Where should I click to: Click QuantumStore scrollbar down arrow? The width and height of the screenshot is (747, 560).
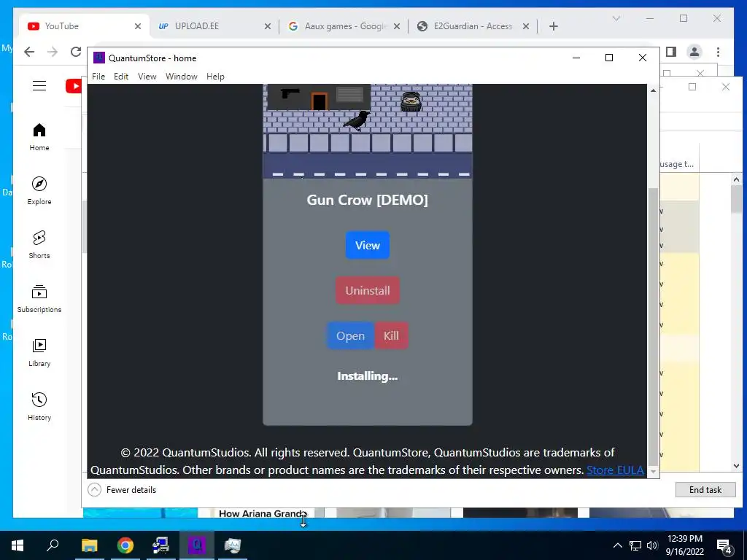coord(653,472)
